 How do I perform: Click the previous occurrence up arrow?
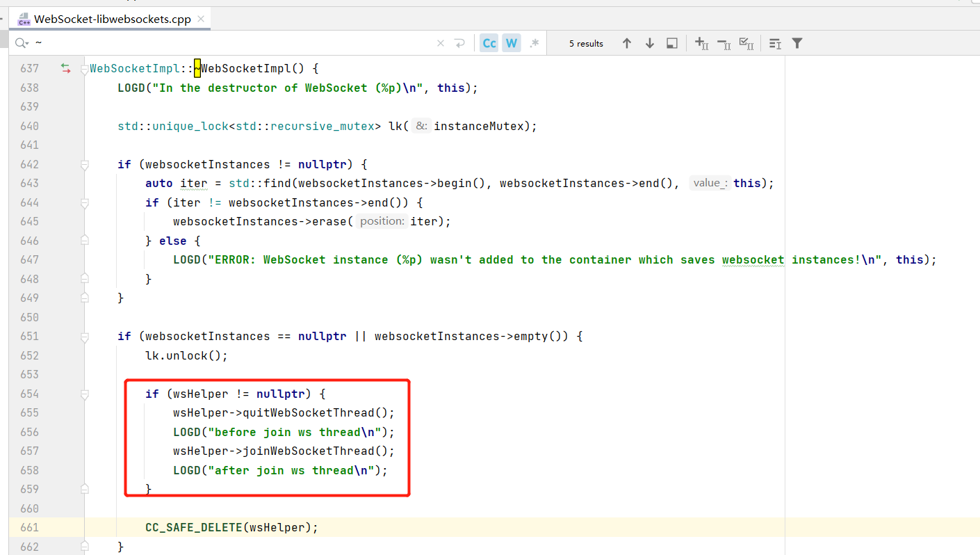626,43
